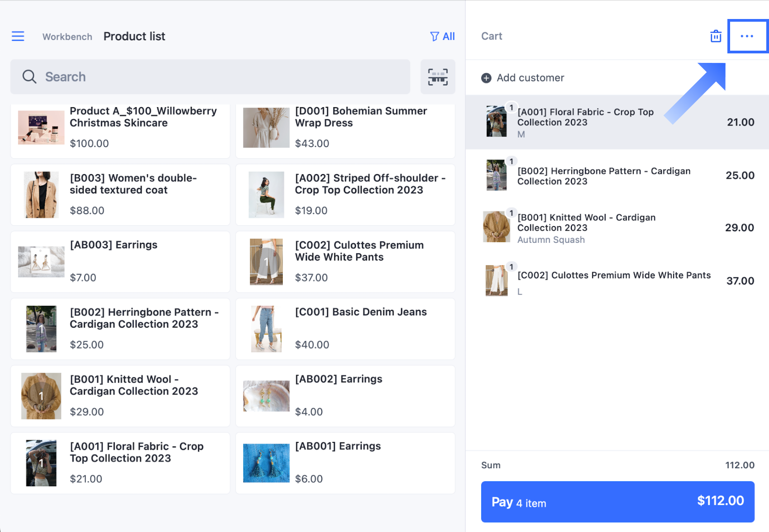Image resolution: width=769 pixels, height=532 pixels.
Task: Click the Add customer plus icon
Action: [486, 78]
